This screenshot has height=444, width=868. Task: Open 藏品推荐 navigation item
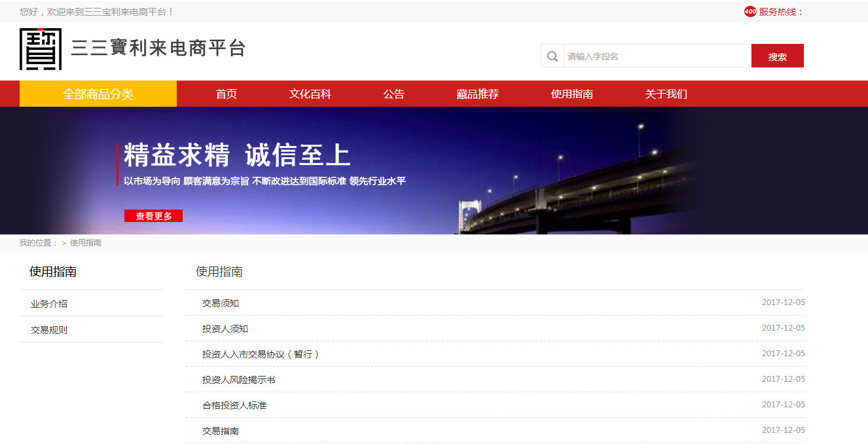pos(478,94)
